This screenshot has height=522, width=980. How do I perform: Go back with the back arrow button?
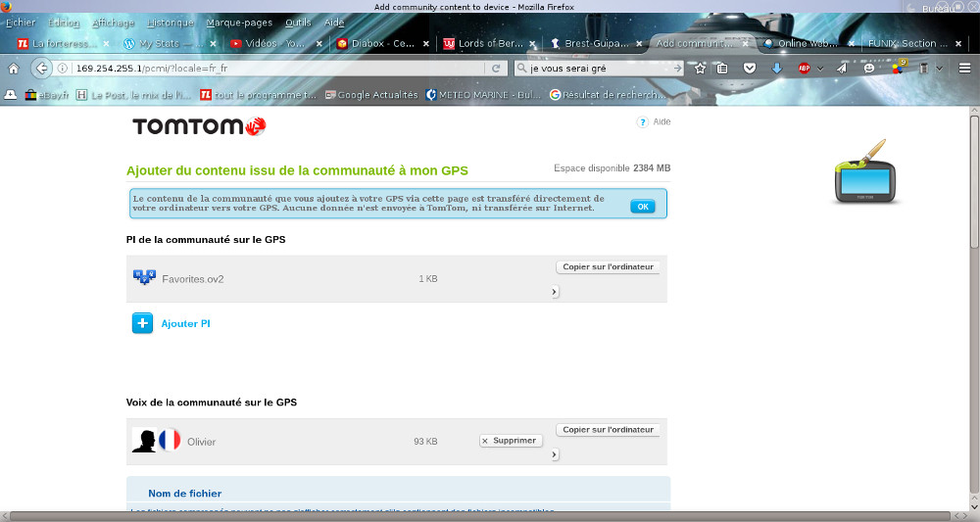coord(41,68)
